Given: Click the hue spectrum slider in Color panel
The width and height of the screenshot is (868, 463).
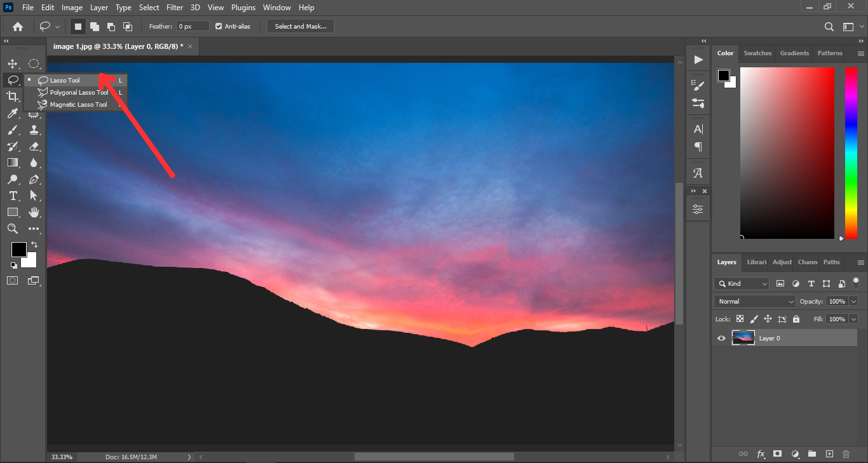Looking at the screenshot, I should pyautogui.click(x=851, y=152).
